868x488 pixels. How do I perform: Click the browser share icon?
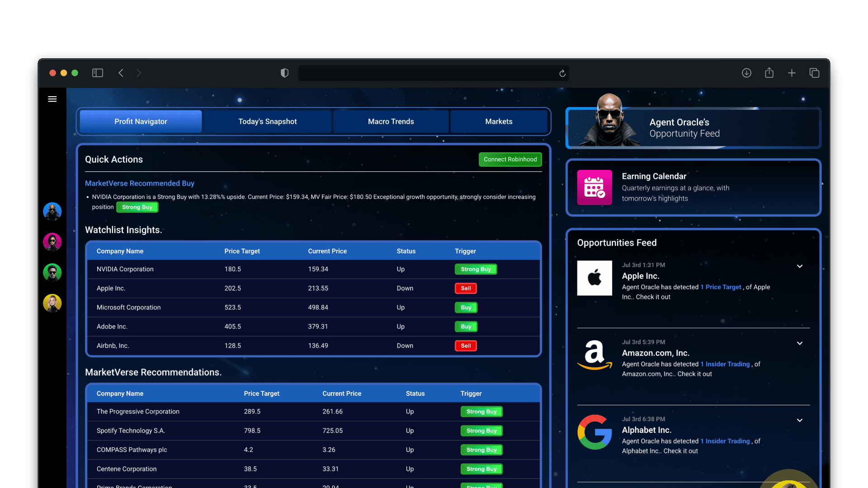point(769,72)
